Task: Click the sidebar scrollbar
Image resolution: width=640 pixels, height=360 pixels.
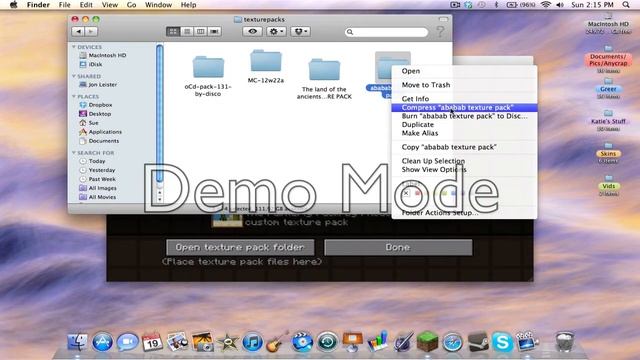Action: pyautogui.click(x=160, y=114)
